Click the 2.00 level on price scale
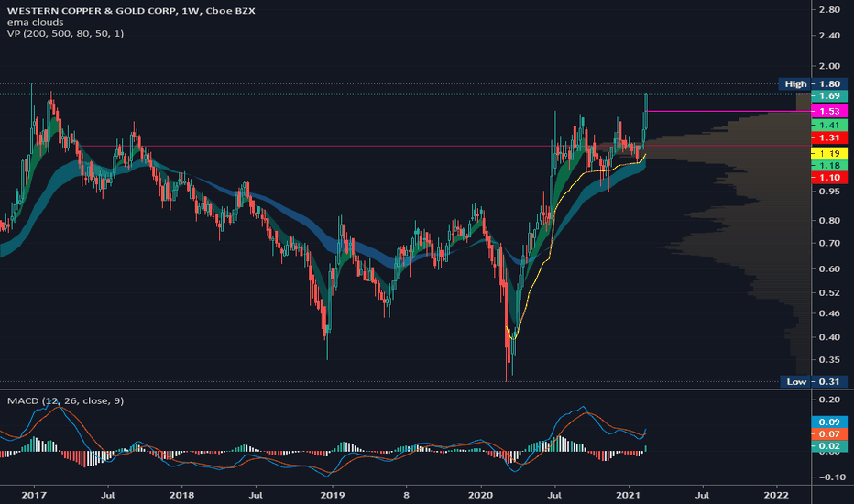This screenshot has height=504, width=854. pos(829,67)
